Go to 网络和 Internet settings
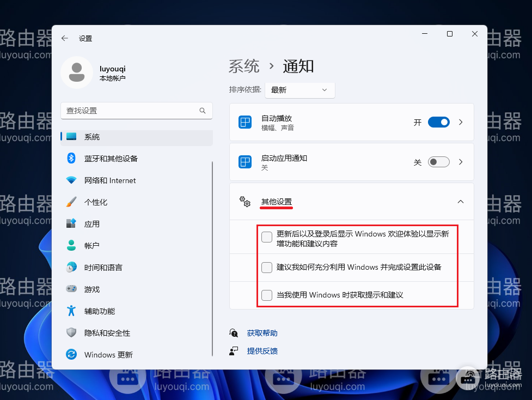This screenshot has width=532, height=400. point(137,180)
